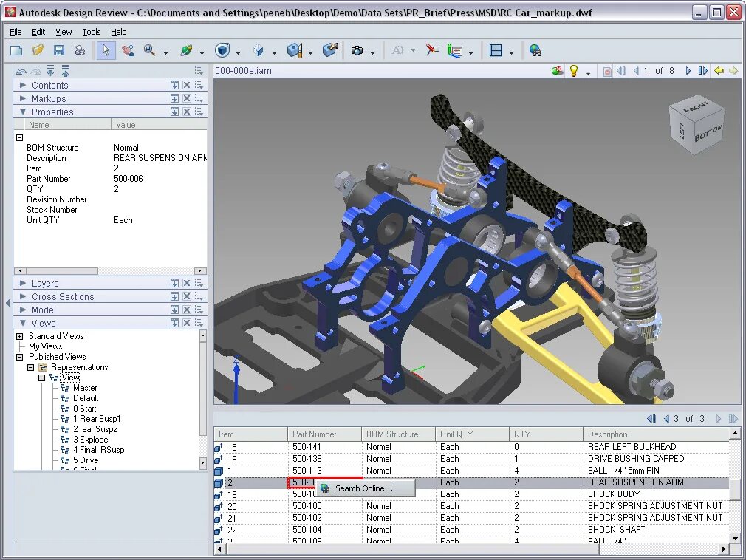Select the '5 Drive' view
746x560 pixels.
tap(86, 460)
